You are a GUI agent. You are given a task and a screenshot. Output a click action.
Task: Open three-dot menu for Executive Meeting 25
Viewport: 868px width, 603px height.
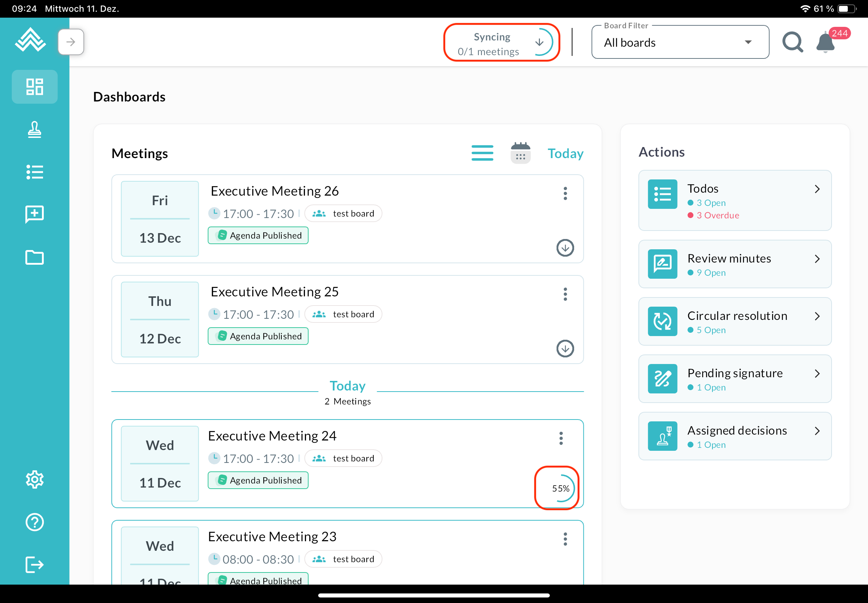tap(565, 294)
